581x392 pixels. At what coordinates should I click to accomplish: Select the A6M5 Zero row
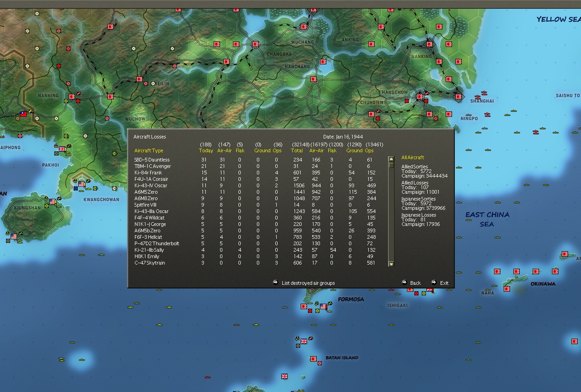pos(256,192)
